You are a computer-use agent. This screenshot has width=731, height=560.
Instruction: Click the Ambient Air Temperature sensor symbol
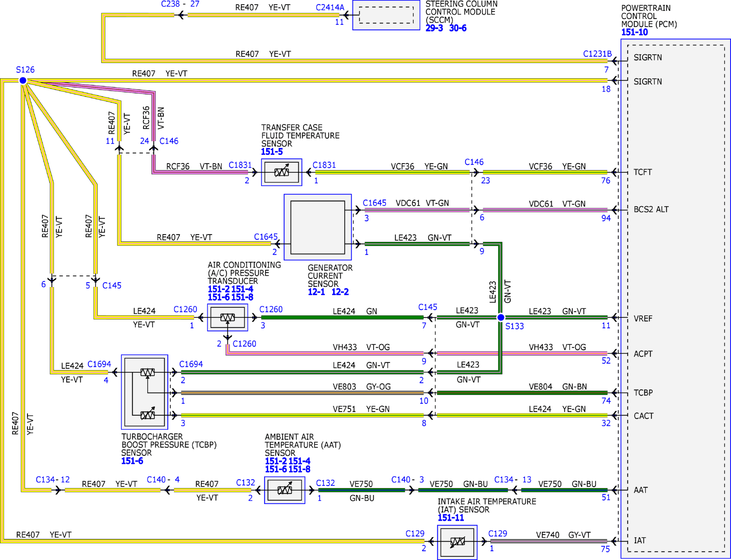pos(285,490)
